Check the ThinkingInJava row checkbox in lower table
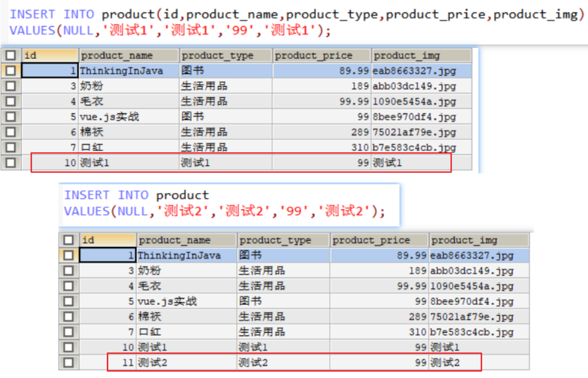588x378 pixels. (68, 255)
